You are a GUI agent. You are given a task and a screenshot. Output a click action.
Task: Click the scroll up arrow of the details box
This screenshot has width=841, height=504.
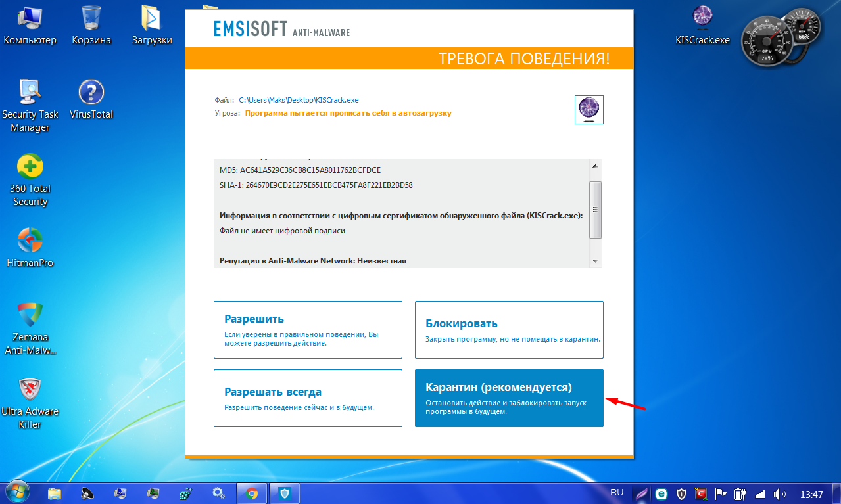tap(596, 166)
